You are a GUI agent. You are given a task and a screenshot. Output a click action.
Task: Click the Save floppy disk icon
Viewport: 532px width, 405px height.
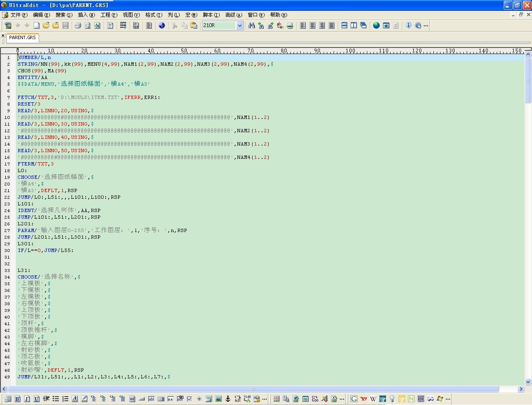[x=65, y=25]
